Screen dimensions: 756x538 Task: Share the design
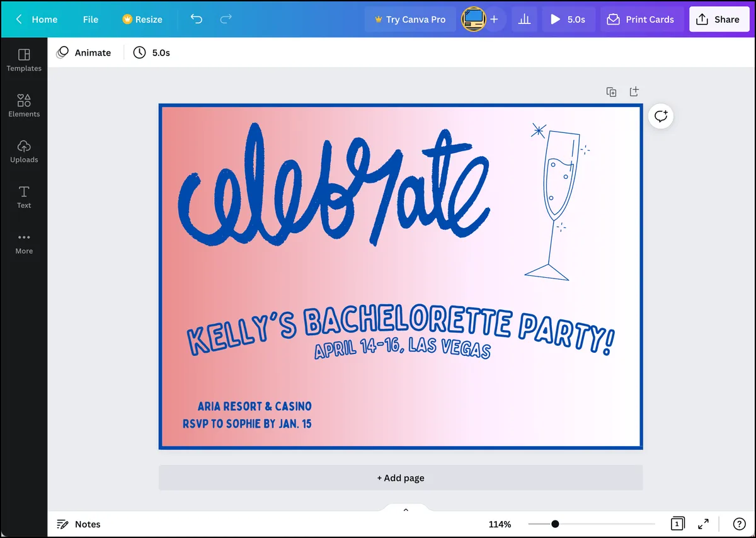[719, 20]
